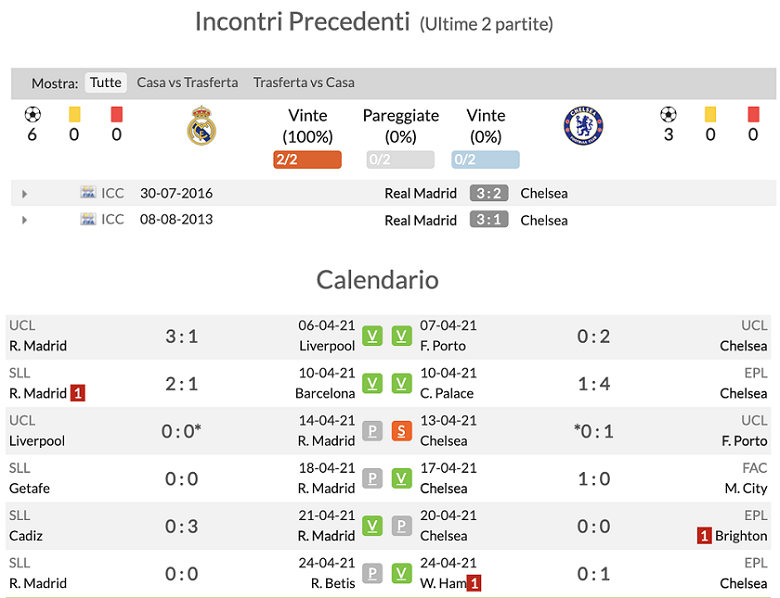Select the Tutte filter tab

click(105, 83)
